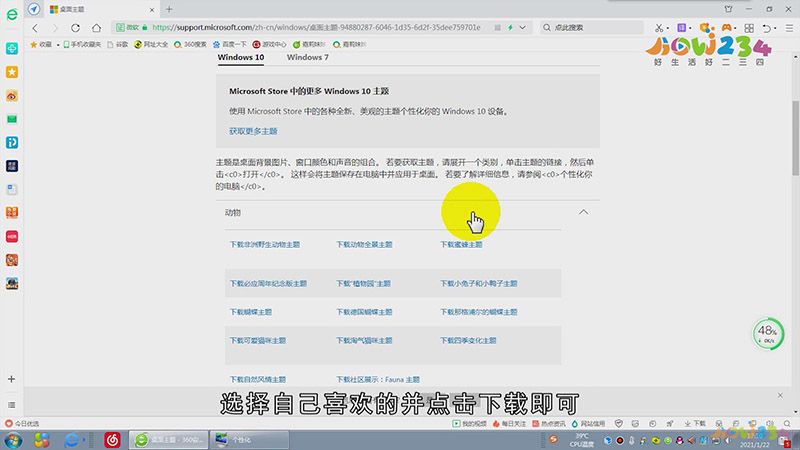Image resolution: width=800 pixels, height=450 pixels.
Task: Click the 点此搜索 search box
Action: click(592, 28)
